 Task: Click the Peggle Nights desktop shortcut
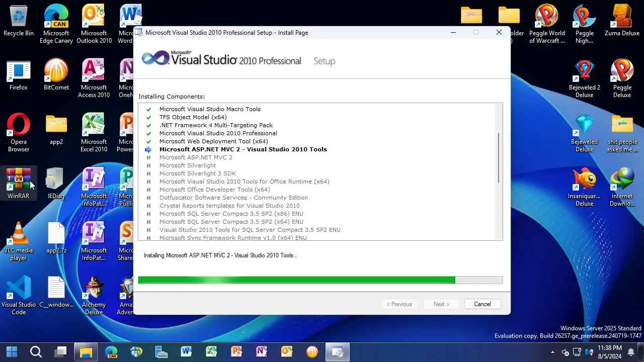point(585,24)
